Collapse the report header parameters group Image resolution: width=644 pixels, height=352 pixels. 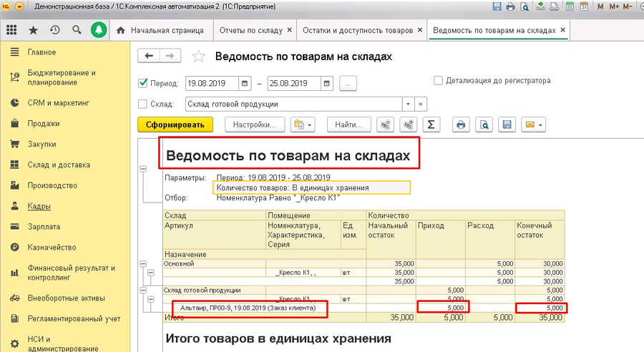coord(143,170)
